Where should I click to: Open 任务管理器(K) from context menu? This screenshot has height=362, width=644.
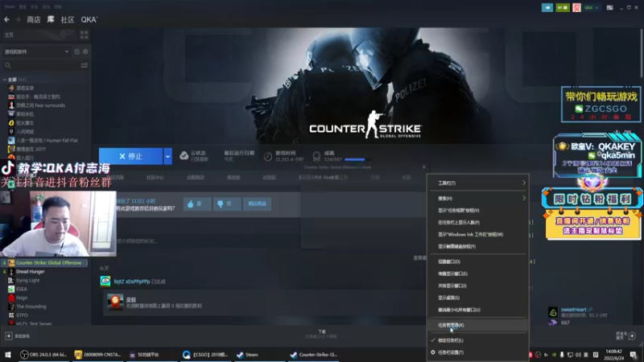478,325
